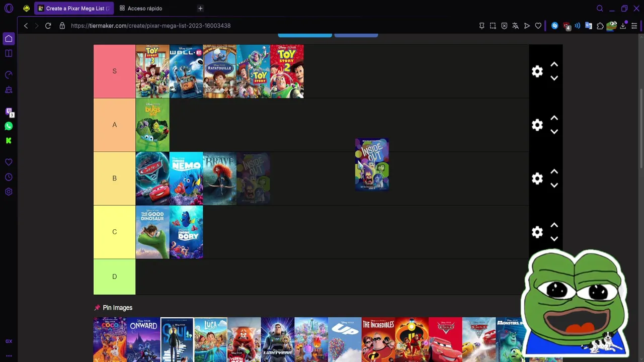
Task: Click the bright yellow C tier label
Action: click(114, 232)
